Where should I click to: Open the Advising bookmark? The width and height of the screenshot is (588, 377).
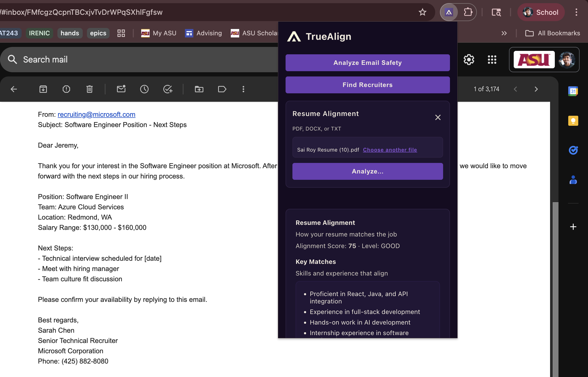[x=203, y=33]
